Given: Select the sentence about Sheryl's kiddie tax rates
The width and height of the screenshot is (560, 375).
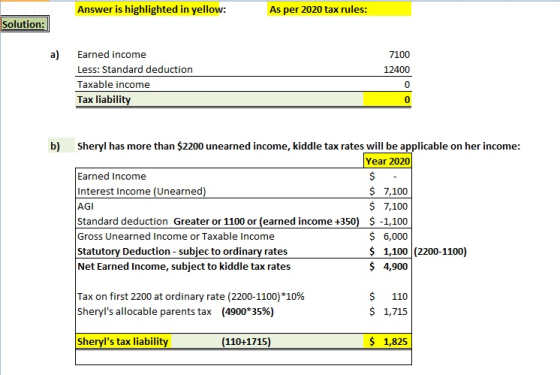Looking at the screenshot, I should click(x=299, y=146).
